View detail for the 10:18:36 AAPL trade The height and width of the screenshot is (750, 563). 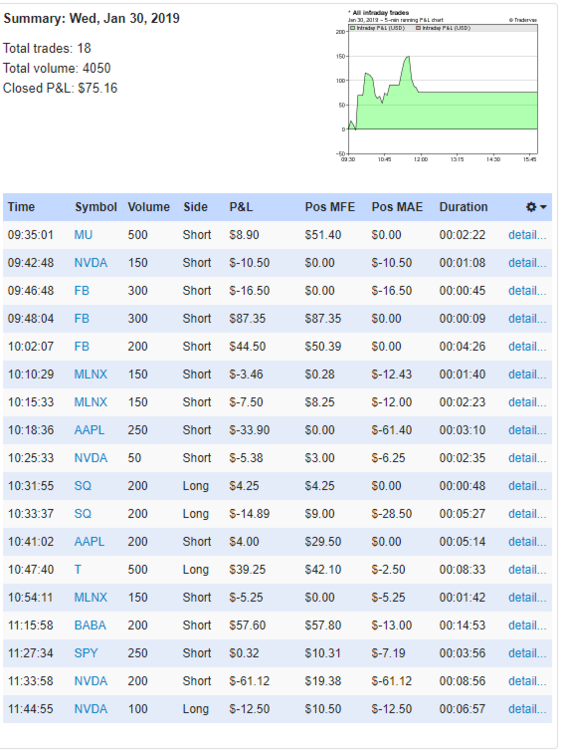click(527, 430)
